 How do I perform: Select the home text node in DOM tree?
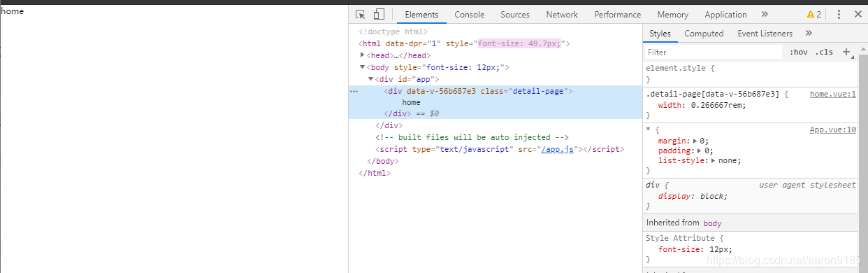tap(411, 102)
